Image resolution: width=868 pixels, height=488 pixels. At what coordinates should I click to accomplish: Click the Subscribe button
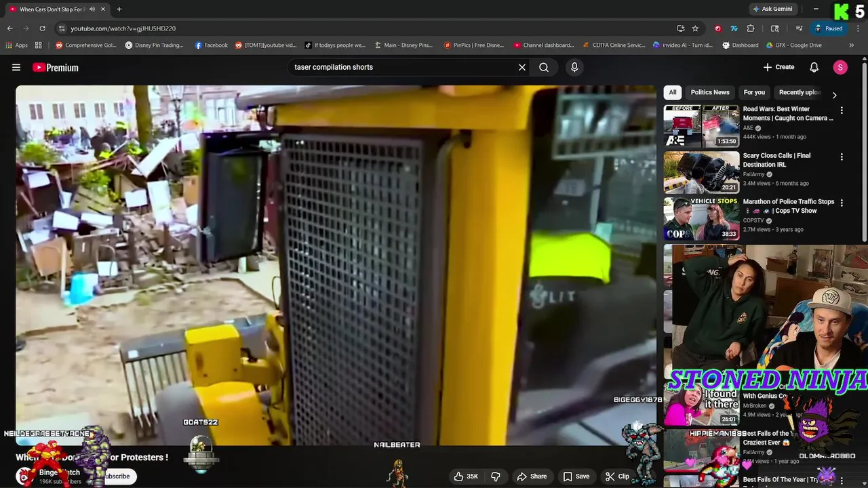[116, 476]
